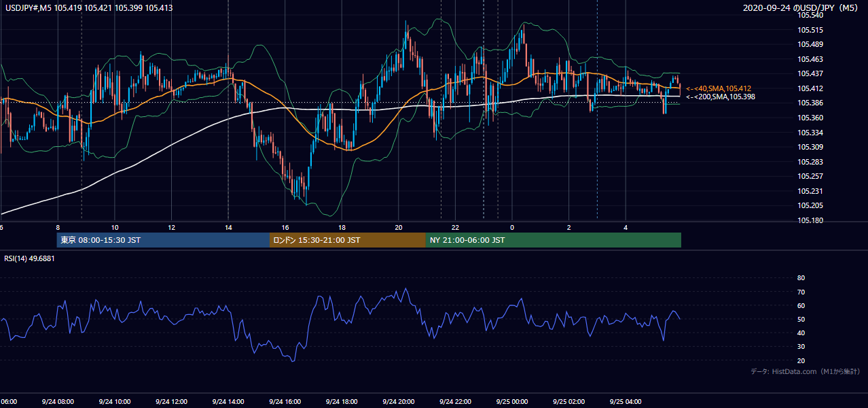This screenshot has width=868, height=408.
Task: Click hour label 14 under price chart
Action: [228, 228]
